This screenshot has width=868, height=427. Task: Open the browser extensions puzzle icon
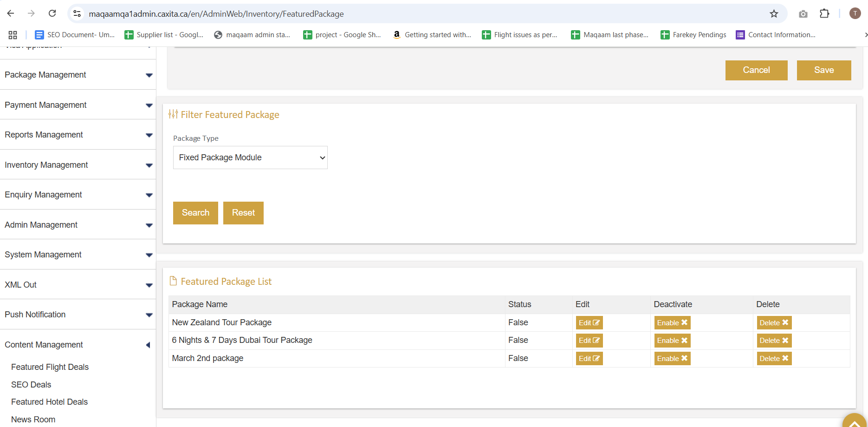click(824, 14)
